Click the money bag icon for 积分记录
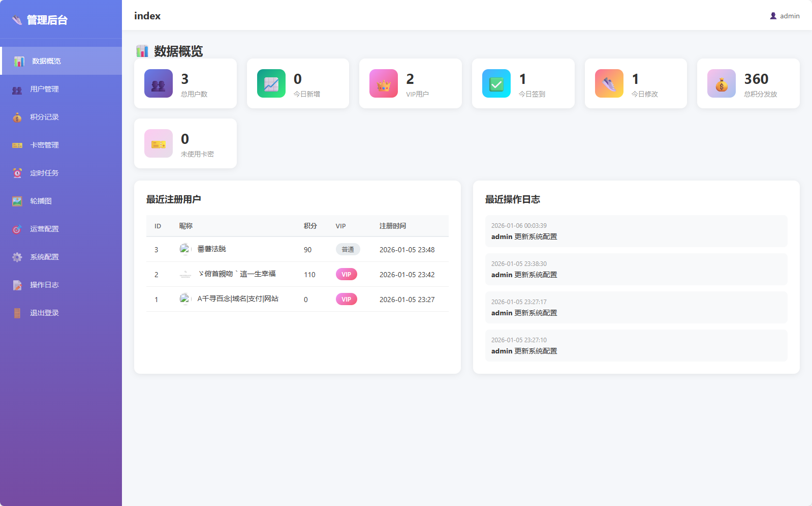This screenshot has height=506, width=812. pyautogui.click(x=17, y=117)
